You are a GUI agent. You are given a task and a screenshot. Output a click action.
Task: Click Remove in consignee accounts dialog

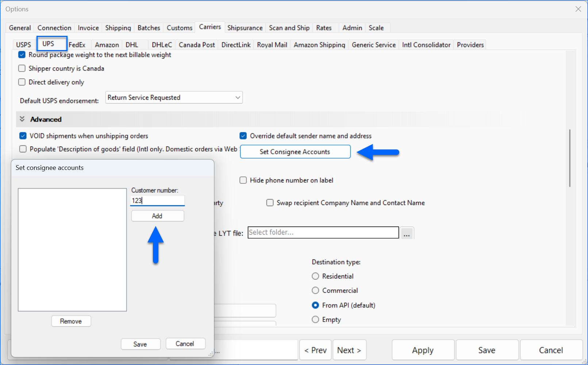point(71,321)
